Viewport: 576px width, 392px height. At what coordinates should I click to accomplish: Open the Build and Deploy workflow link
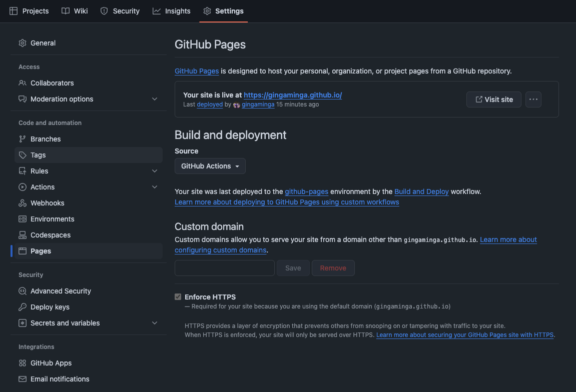[421, 191]
